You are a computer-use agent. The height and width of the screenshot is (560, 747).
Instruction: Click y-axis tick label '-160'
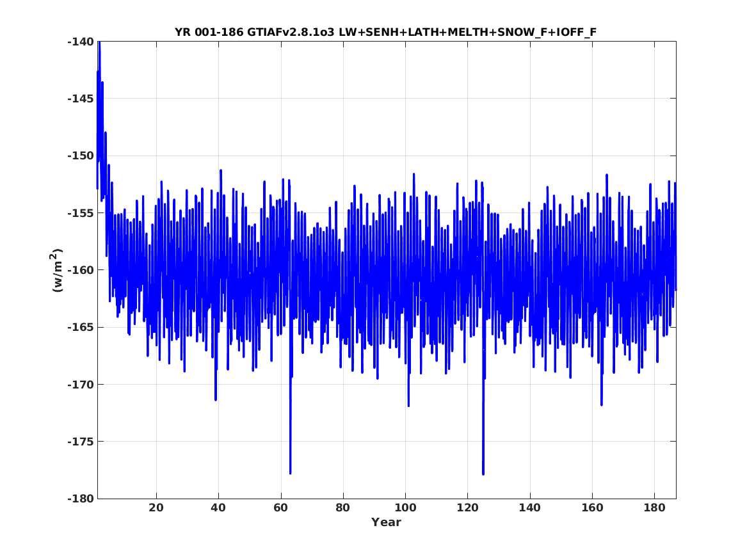click(x=81, y=271)
